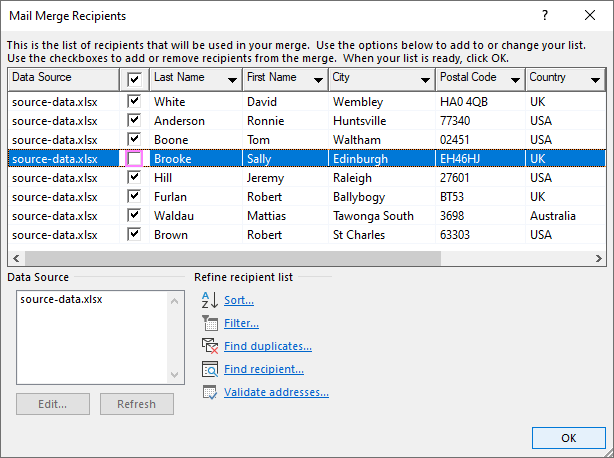Click the 3698 postal code cell
The width and height of the screenshot is (614, 458).
point(480,216)
